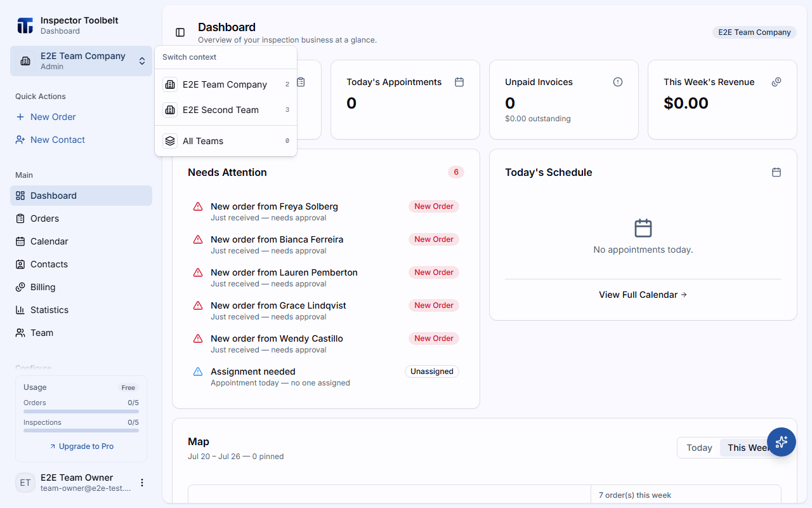Click the Inspections usage progress bar
Viewport: 812px width, 508px height.
tap(81, 431)
